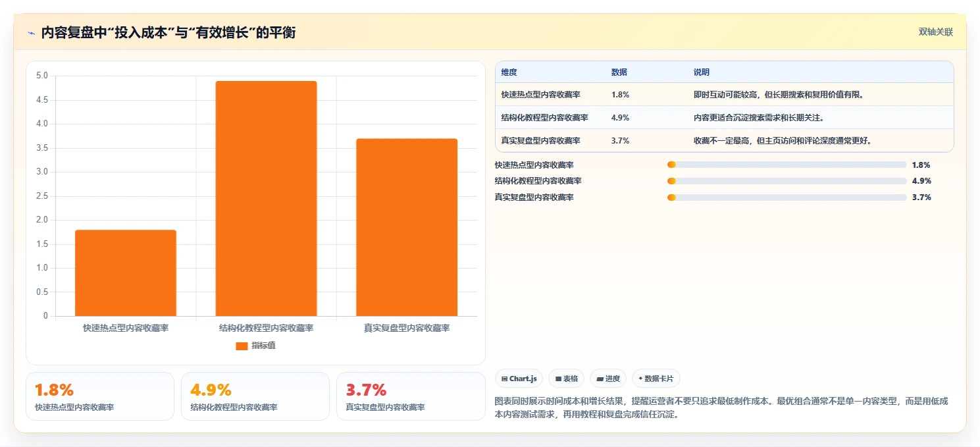This screenshot has width=980, height=447.
Task: Click the panel title about 投入成本 and 有效增长
Action: (168, 33)
